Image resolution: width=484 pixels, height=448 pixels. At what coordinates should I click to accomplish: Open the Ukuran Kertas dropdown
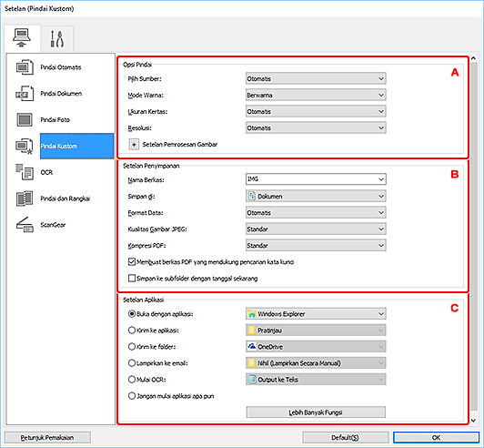pyautogui.click(x=316, y=111)
